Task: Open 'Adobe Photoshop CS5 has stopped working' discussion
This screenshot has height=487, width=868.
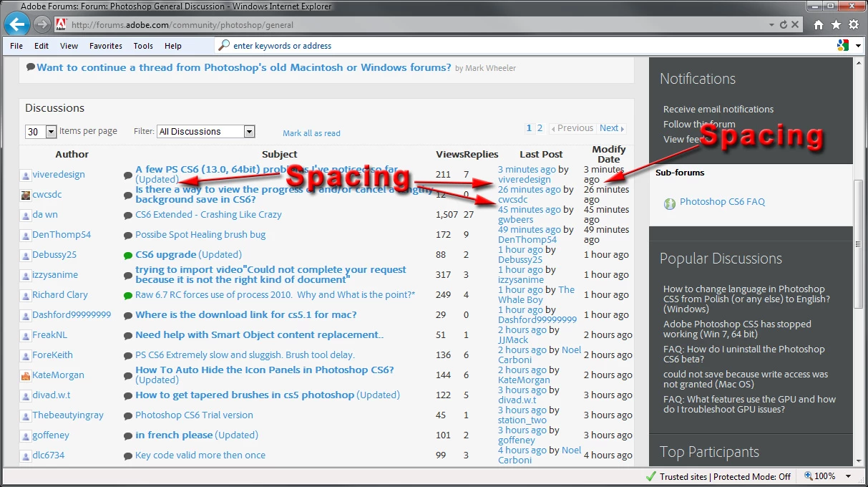Action: 737,329
